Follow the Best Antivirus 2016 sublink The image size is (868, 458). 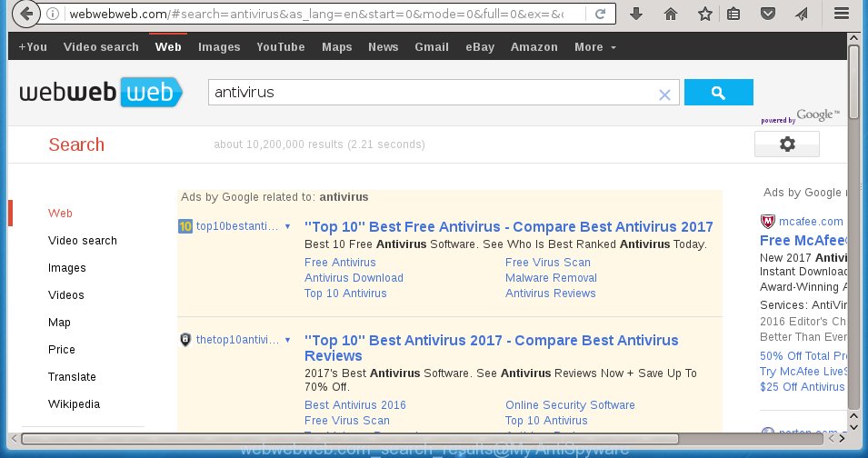pyautogui.click(x=355, y=405)
